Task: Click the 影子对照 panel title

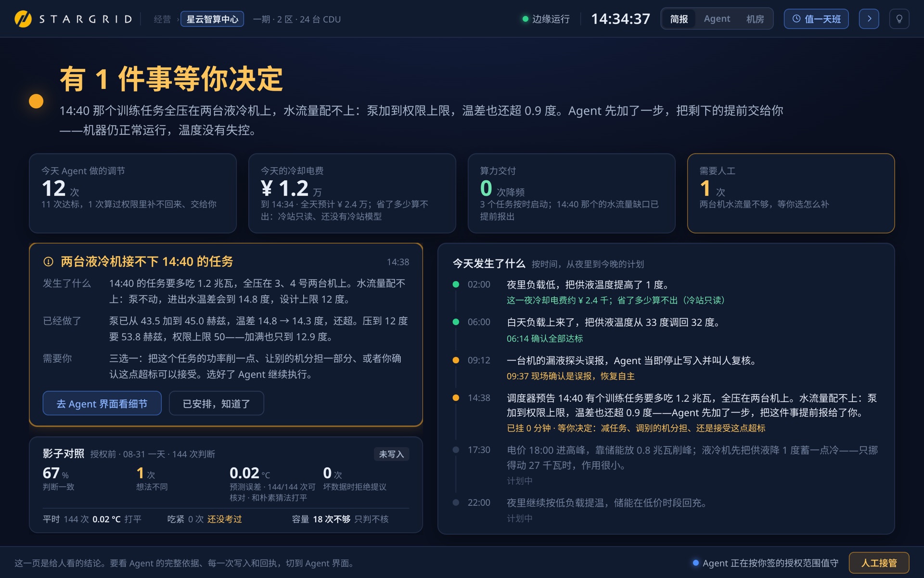Action: (x=63, y=454)
